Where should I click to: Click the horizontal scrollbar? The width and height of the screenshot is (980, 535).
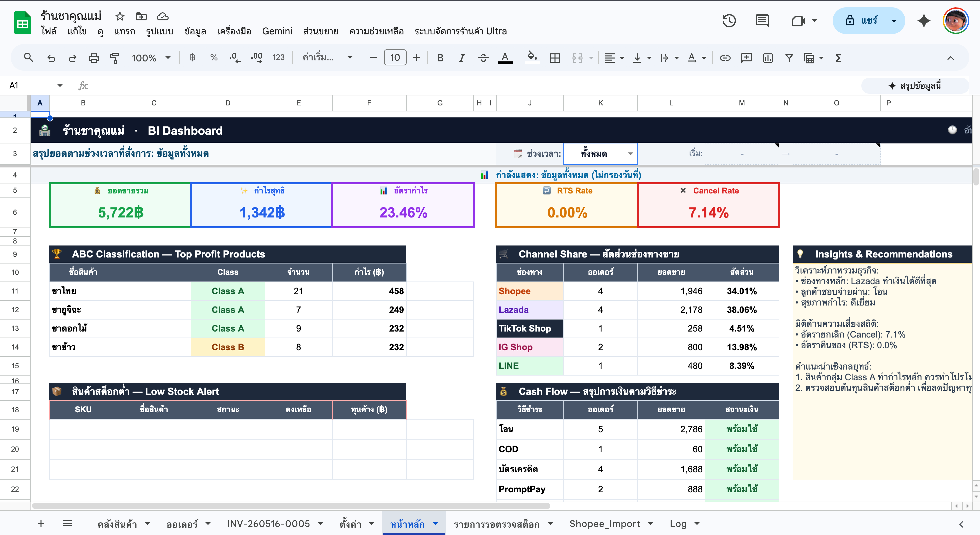pos(291,506)
